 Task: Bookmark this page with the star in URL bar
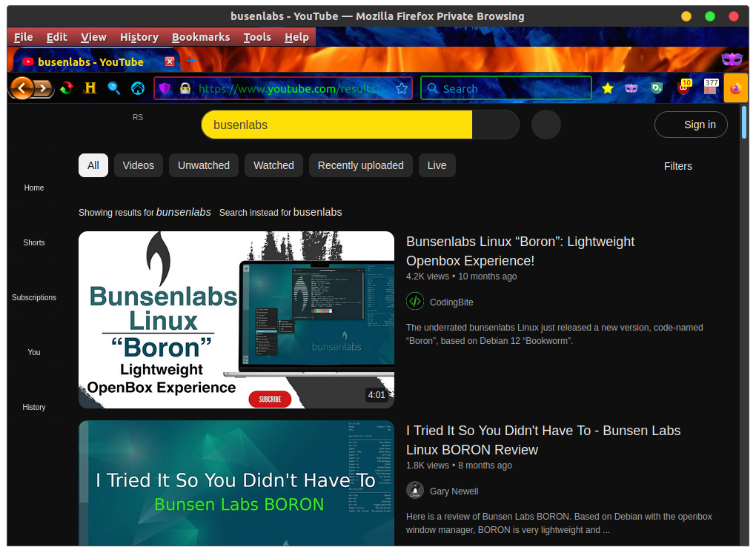coord(402,88)
